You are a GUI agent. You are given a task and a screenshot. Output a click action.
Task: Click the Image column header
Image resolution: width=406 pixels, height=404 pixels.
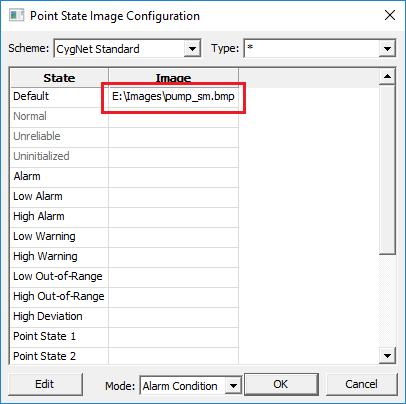click(x=173, y=78)
